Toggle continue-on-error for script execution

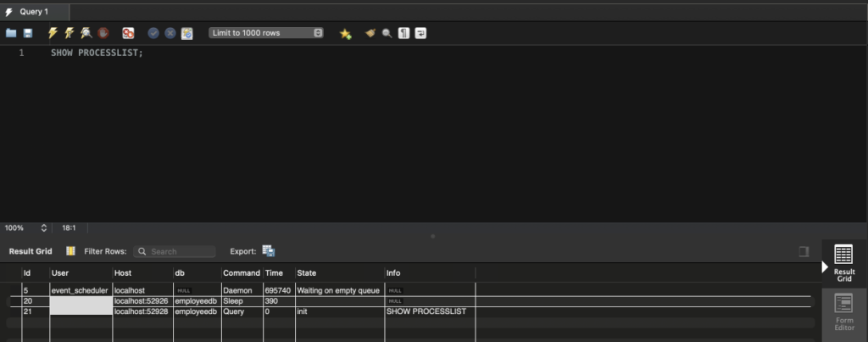coord(128,33)
